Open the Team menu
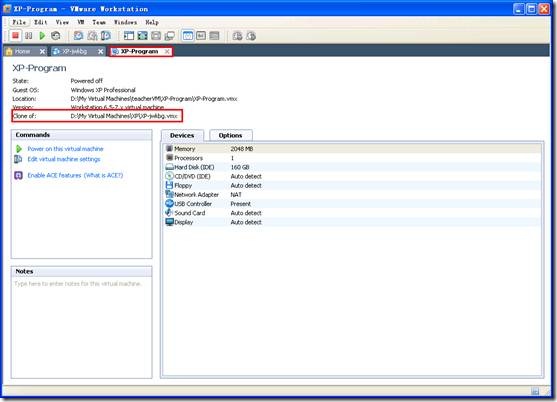The image size is (557, 402). [99, 22]
